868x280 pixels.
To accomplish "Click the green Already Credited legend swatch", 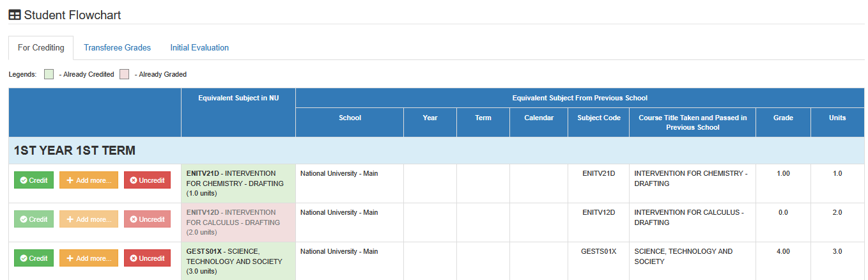I will pyautogui.click(x=49, y=74).
